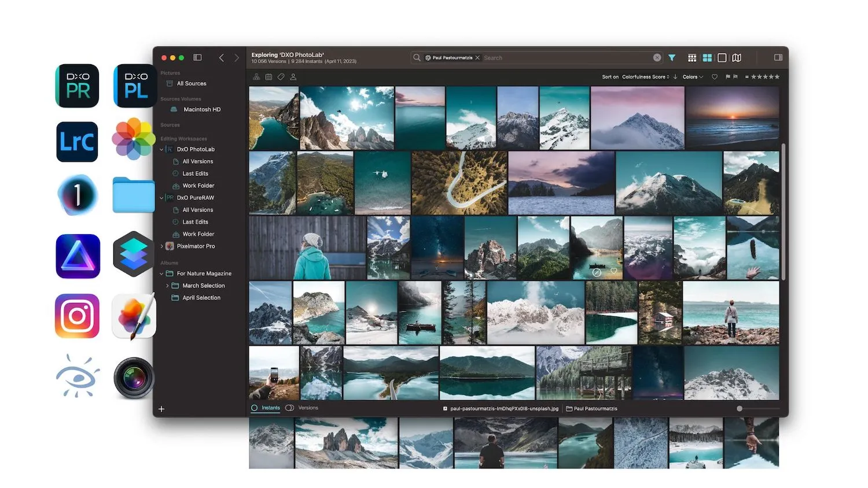
Task: Click the Capture One numbered icon
Action: pos(78,195)
